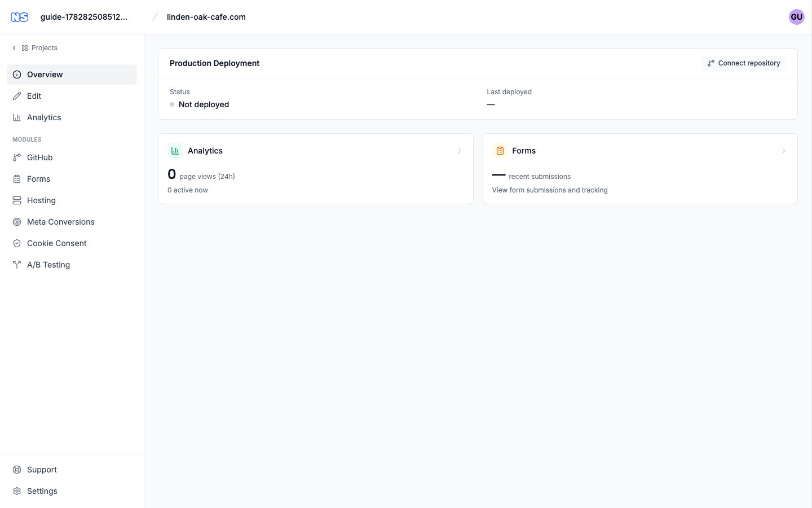Click the back chevron beside Projects

point(14,48)
